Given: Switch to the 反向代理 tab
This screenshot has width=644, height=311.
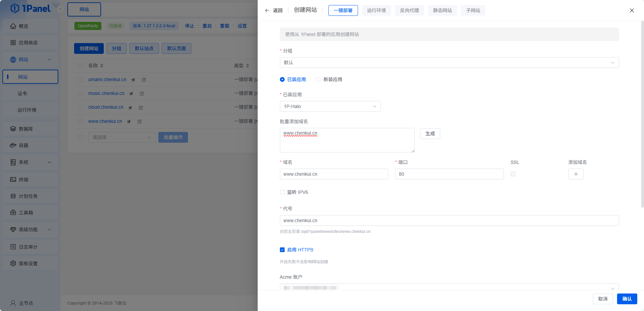Looking at the screenshot, I should coord(409,10).
